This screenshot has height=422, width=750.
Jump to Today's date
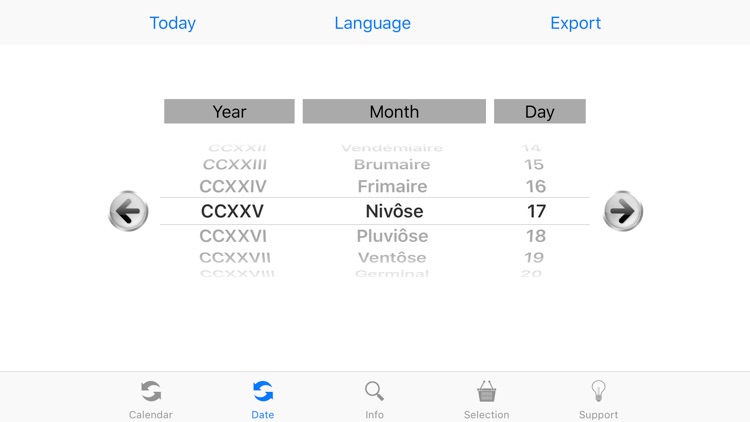pos(172,23)
